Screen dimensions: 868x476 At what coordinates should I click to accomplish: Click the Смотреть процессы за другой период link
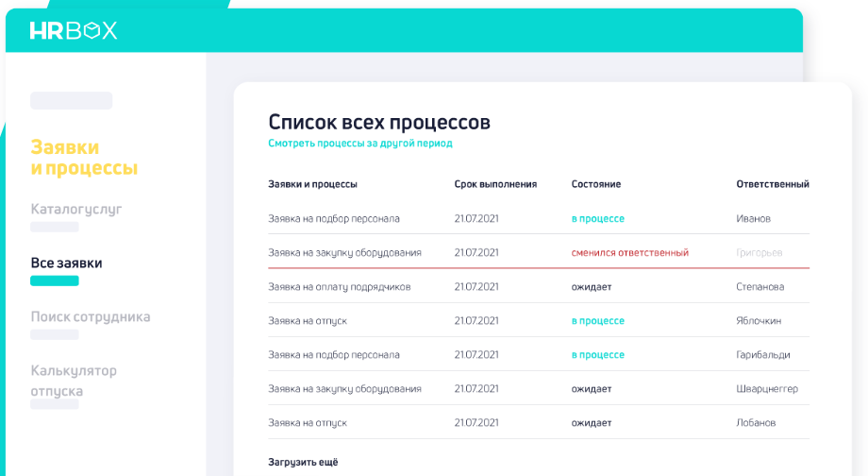(x=359, y=143)
